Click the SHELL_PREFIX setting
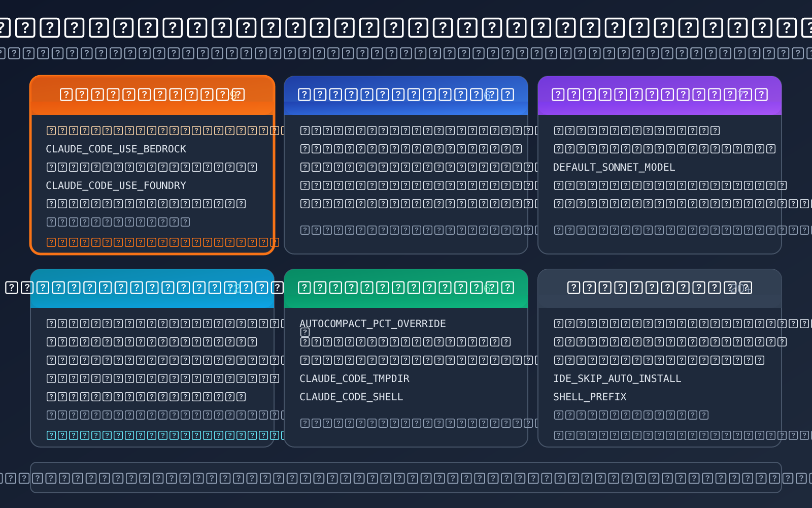 click(590, 397)
